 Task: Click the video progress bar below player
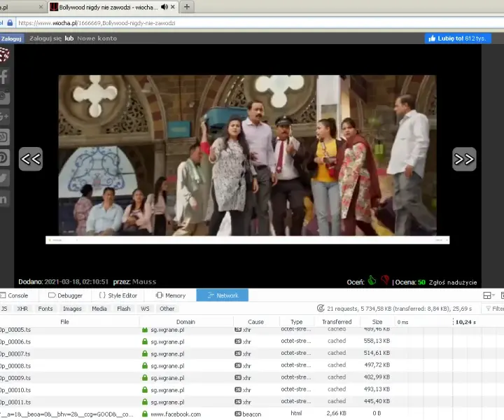click(248, 240)
